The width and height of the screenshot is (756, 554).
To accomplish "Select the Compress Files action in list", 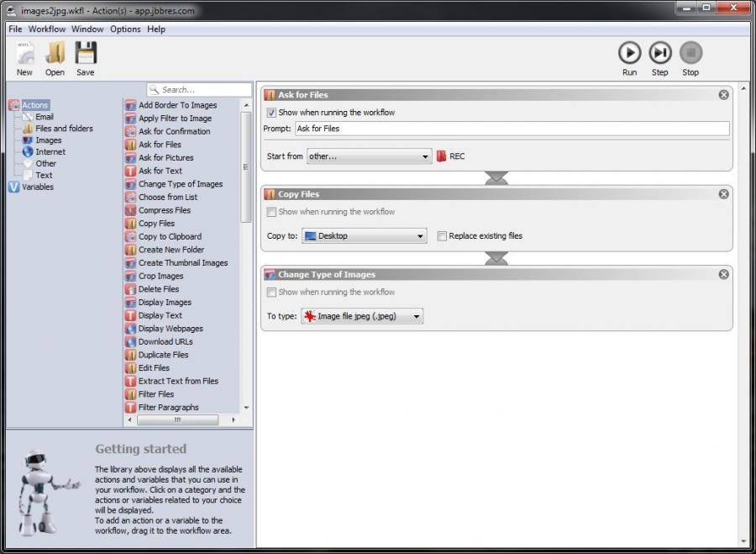I will point(164,210).
